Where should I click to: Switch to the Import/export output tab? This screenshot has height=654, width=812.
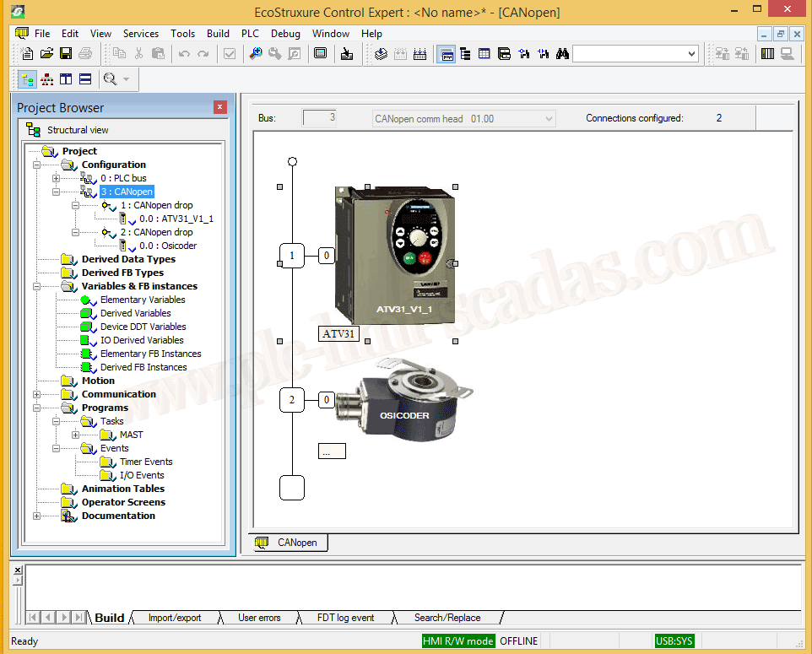(175, 618)
